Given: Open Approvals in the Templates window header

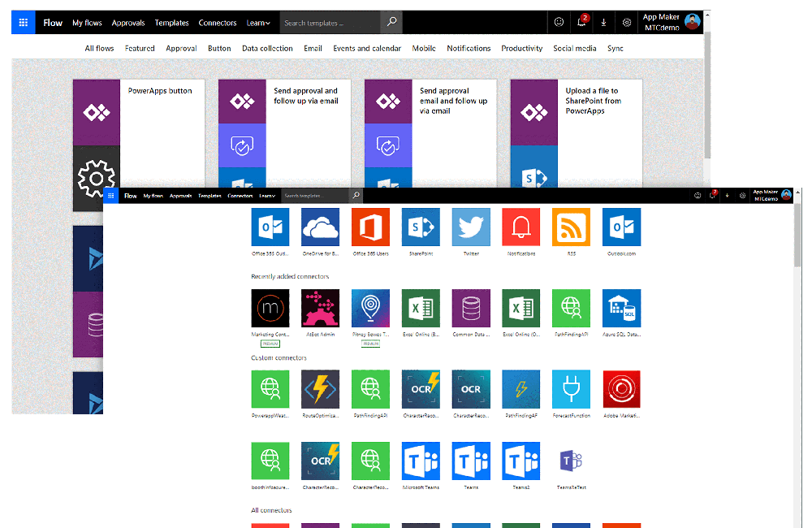Looking at the screenshot, I should pyautogui.click(x=128, y=23).
